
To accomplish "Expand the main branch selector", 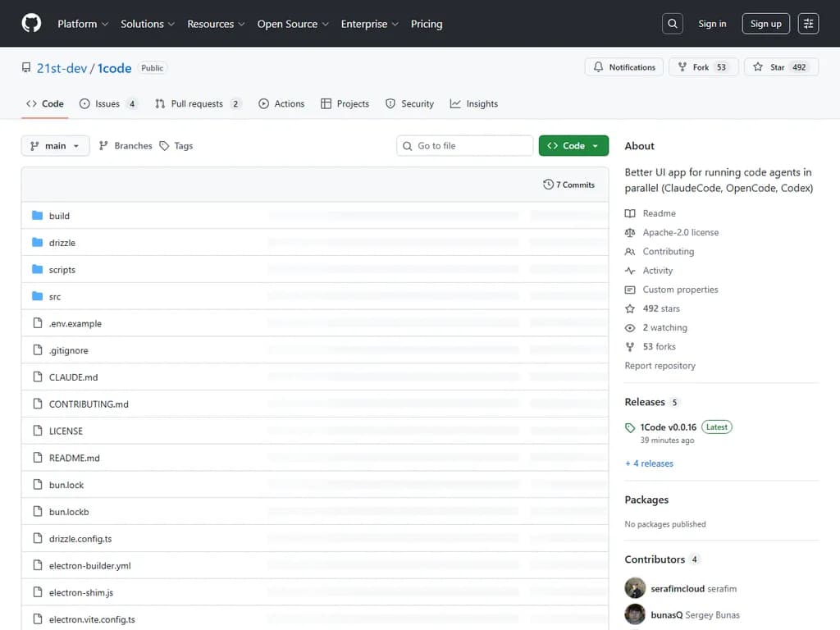I will pos(55,145).
